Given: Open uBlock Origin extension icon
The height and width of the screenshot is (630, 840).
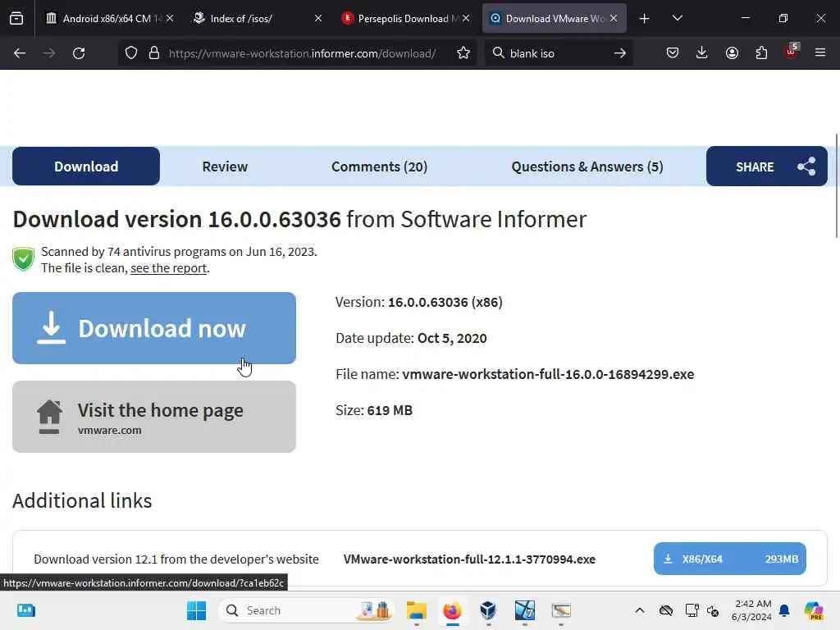Looking at the screenshot, I should click(x=792, y=52).
